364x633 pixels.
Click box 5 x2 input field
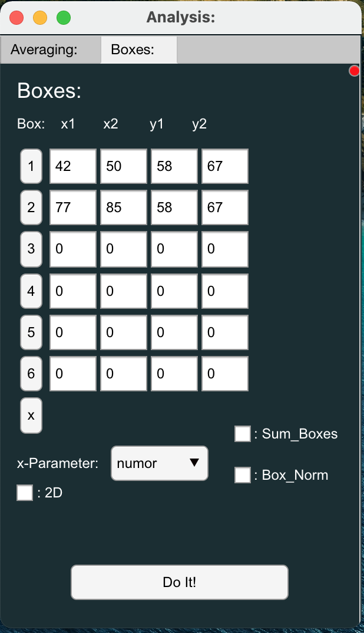click(x=124, y=332)
